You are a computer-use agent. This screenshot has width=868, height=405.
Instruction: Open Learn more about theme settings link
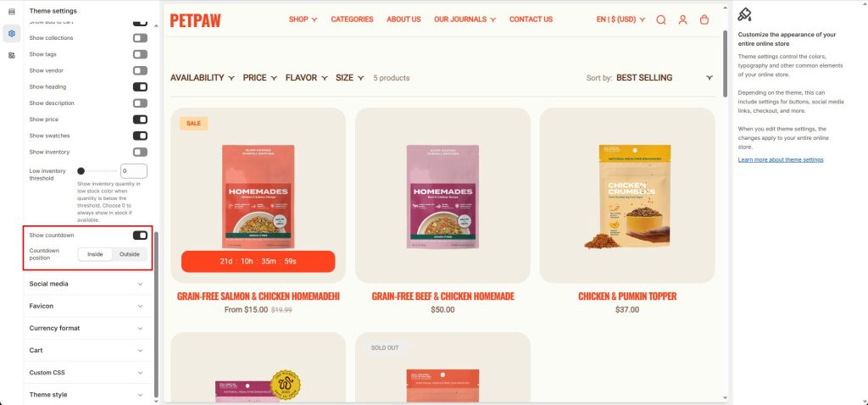781,159
